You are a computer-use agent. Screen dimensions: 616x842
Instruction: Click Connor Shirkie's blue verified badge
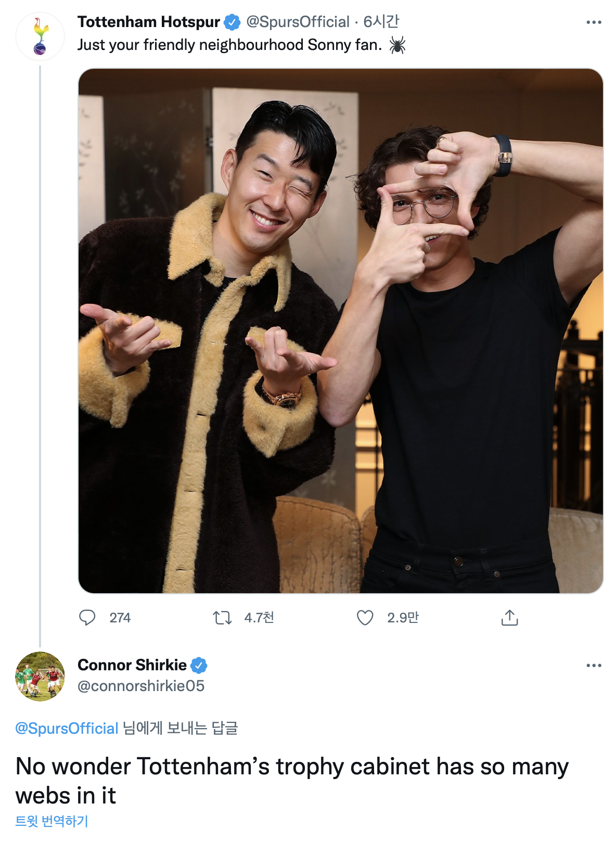pyautogui.click(x=199, y=665)
